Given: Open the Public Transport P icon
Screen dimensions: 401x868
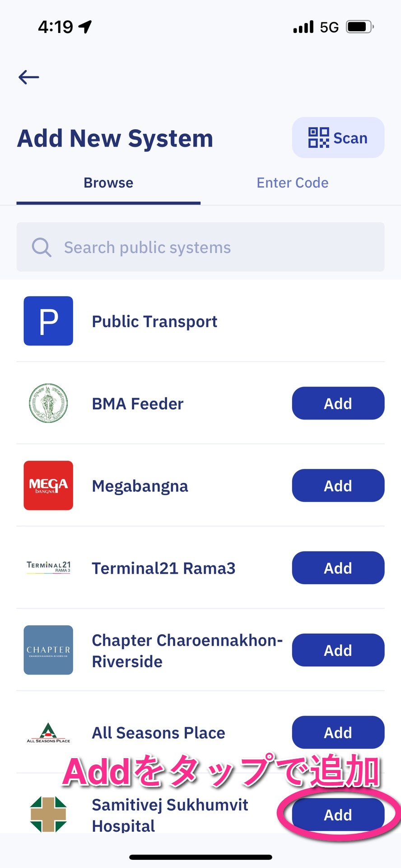Looking at the screenshot, I should (48, 321).
